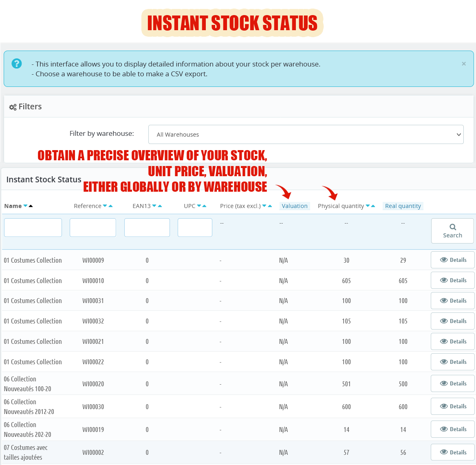Sort Physical quantity column ascending
This screenshot has height=465, width=476.
373,206
